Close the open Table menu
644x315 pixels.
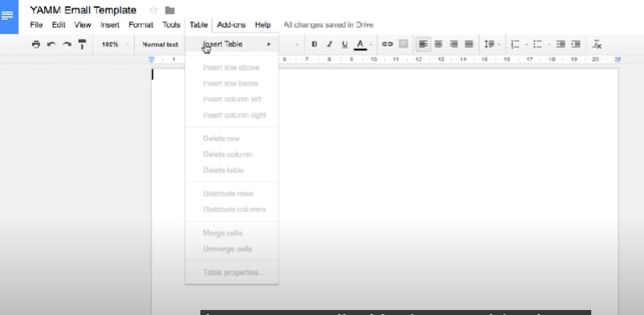(198, 25)
